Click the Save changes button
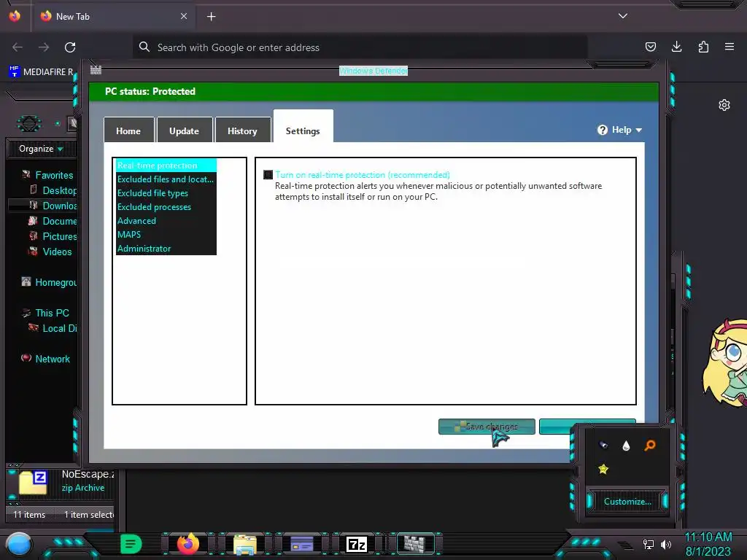 [x=487, y=426]
